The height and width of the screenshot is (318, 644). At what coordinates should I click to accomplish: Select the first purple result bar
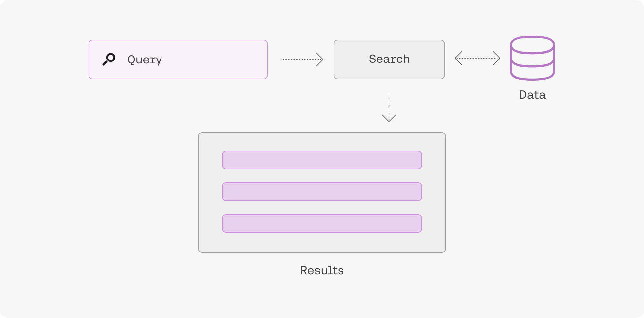[322, 160]
